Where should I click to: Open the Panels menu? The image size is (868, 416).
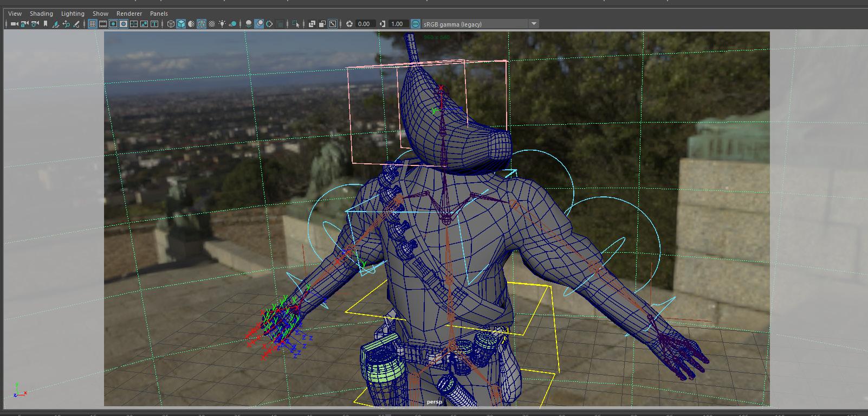pyautogui.click(x=159, y=14)
